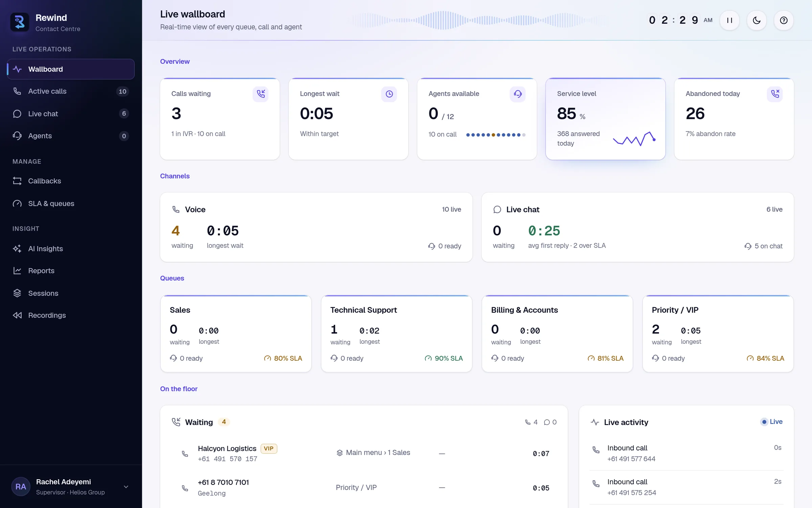Click the 7% abandon rate text
Screen dimensions: 812x508
[x=710, y=134]
